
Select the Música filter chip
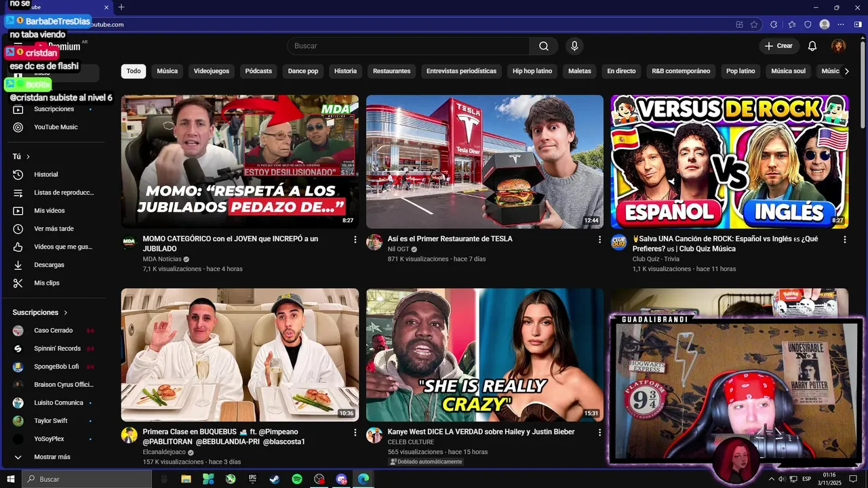click(x=167, y=71)
